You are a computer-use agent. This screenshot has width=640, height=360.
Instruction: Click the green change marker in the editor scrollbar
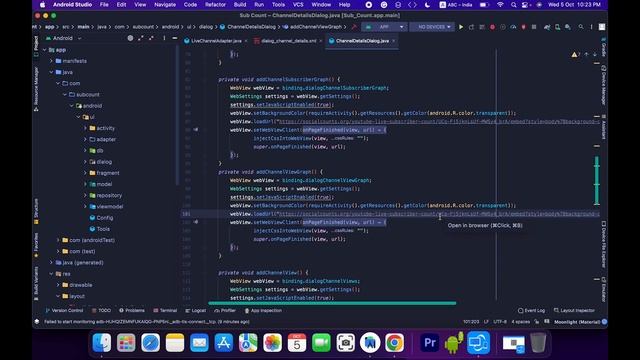tap(597, 180)
